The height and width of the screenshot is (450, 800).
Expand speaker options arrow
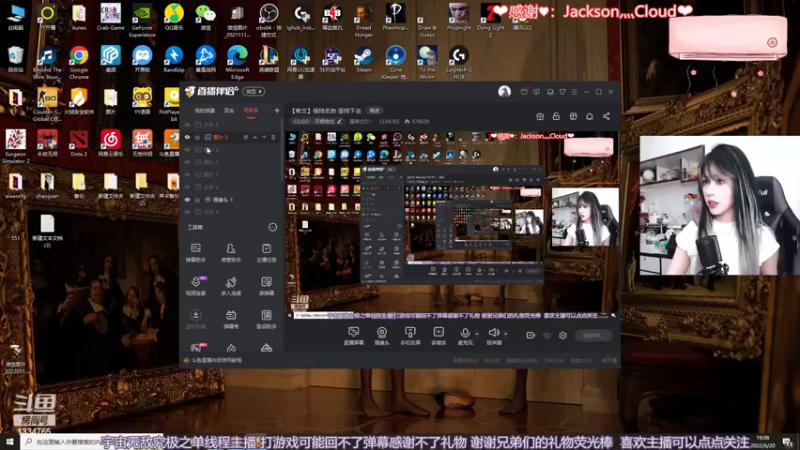click(x=506, y=334)
